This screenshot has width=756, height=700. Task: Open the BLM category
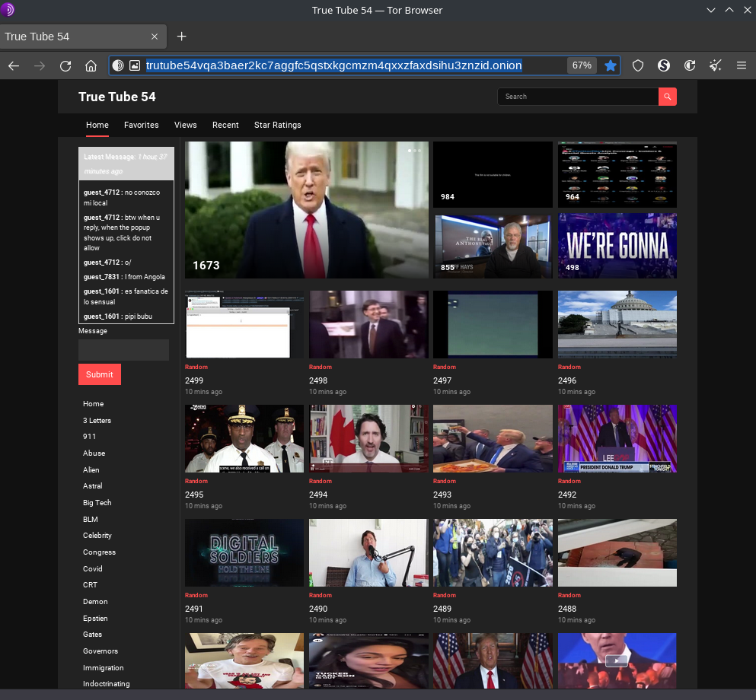pyautogui.click(x=91, y=520)
